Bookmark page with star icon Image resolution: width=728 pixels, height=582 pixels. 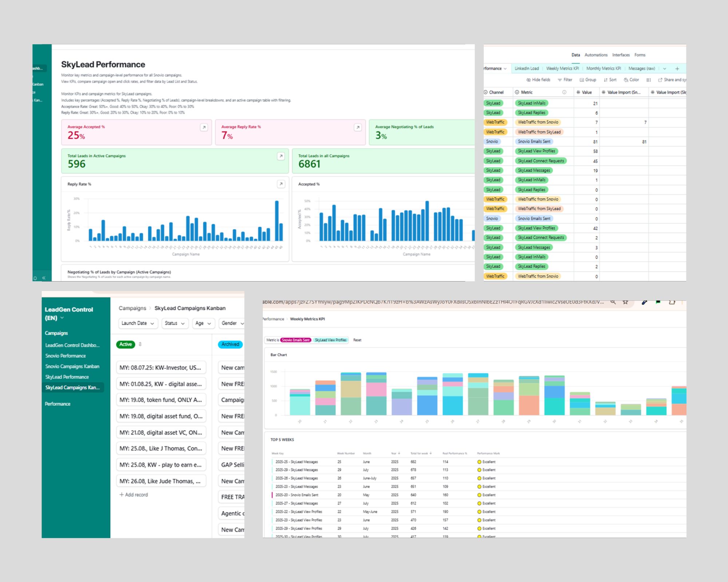(625, 302)
